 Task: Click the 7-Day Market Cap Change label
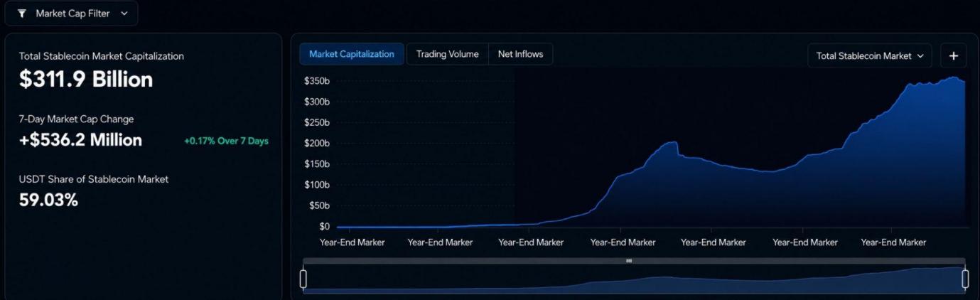pos(76,119)
